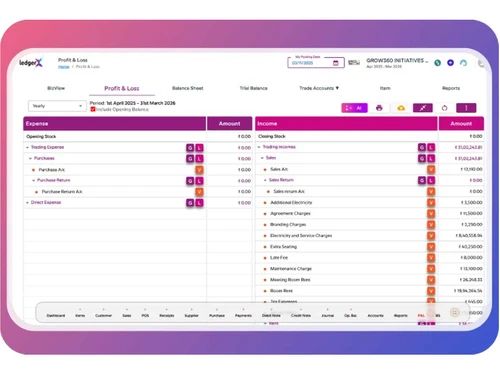The image size is (500, 375).
Task: Open the Reports tab in top row
Action: pos(451,88)
